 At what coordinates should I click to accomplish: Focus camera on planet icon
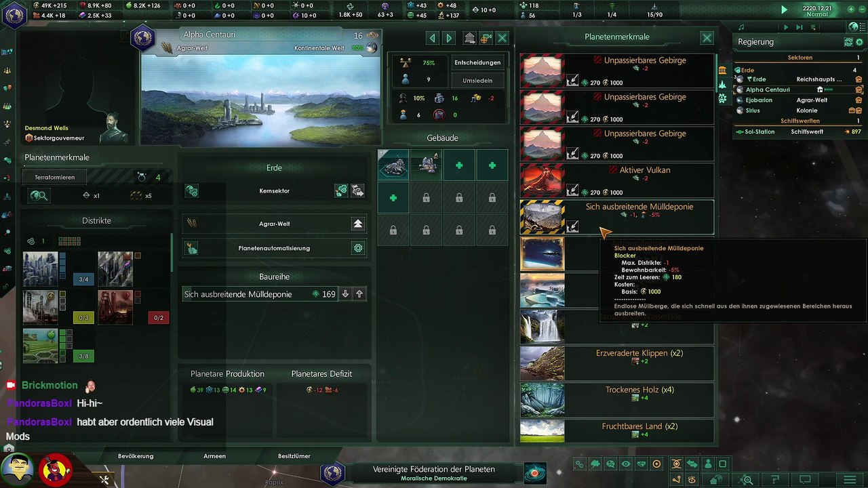pos(486,38)
